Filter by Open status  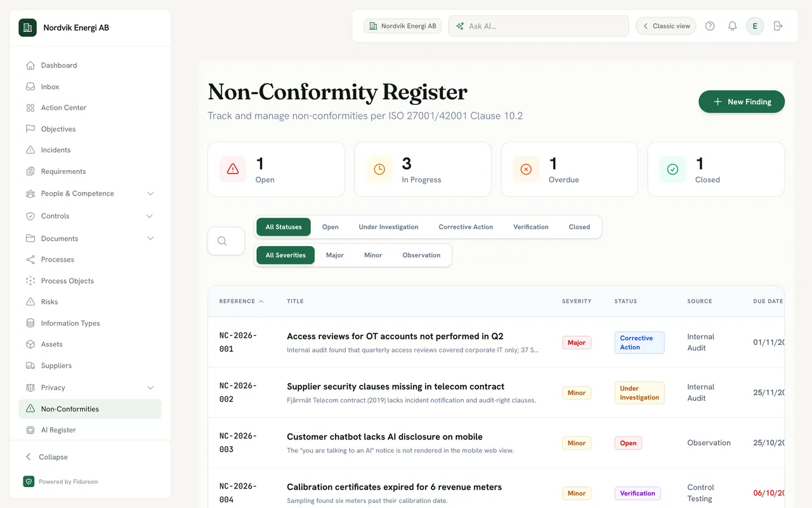(x=330, y=227)
